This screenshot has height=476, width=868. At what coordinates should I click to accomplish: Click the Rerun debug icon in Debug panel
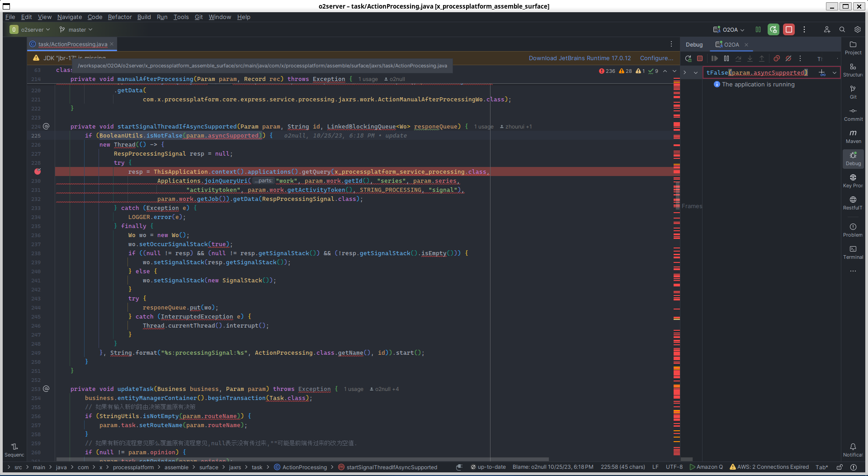click(688, 58)
